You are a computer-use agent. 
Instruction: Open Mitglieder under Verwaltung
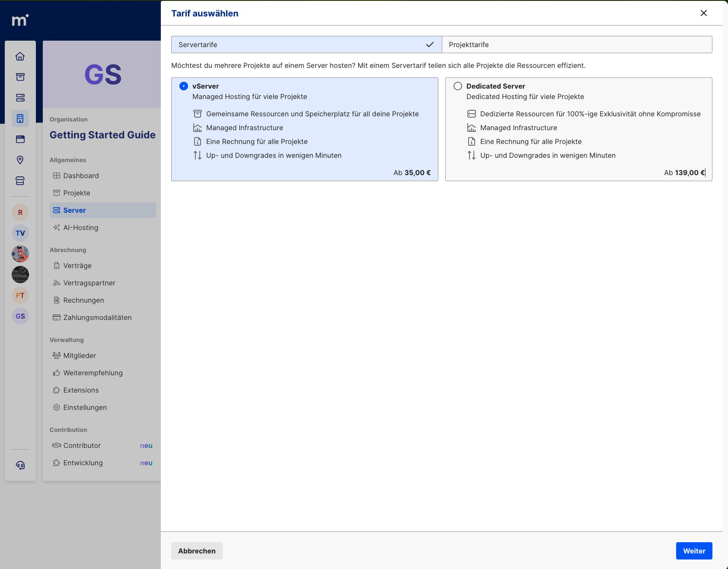[80, 355]
